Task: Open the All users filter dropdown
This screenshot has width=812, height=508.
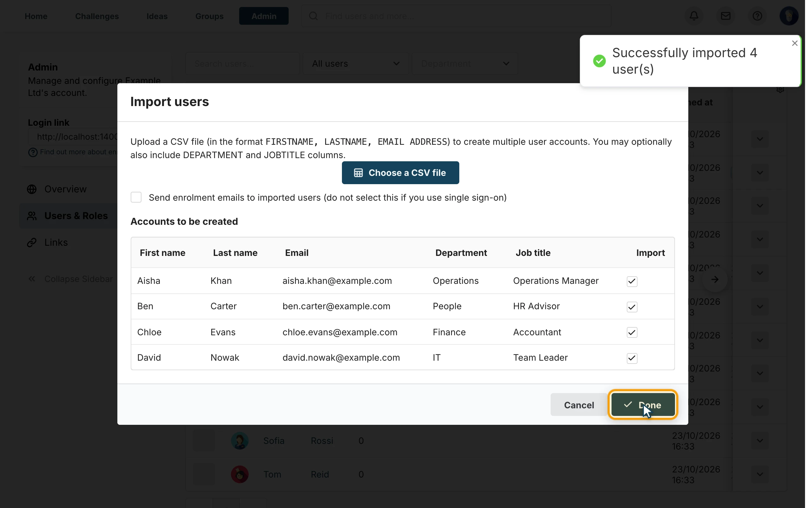Action: (x=356, y=63)
